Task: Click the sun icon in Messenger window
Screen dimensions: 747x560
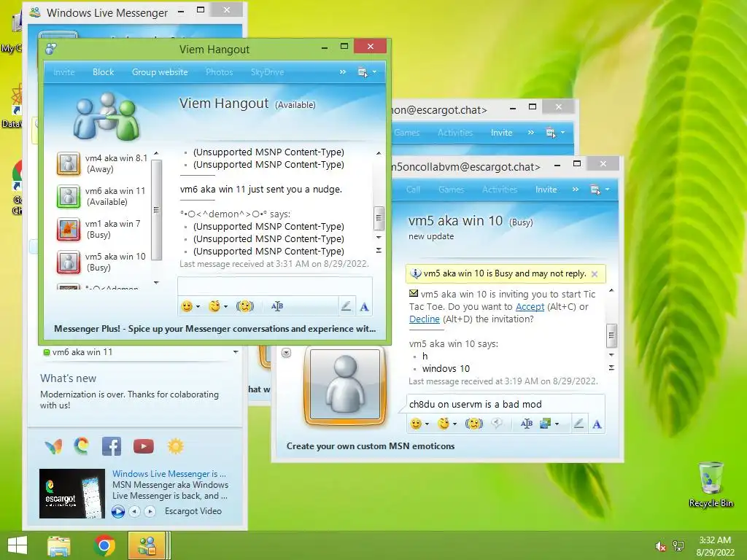Action: click(x=175, y=446)
